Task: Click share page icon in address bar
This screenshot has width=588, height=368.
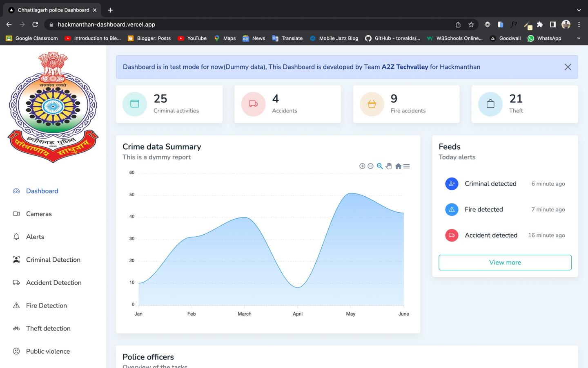Action: (x=458, y=25)
